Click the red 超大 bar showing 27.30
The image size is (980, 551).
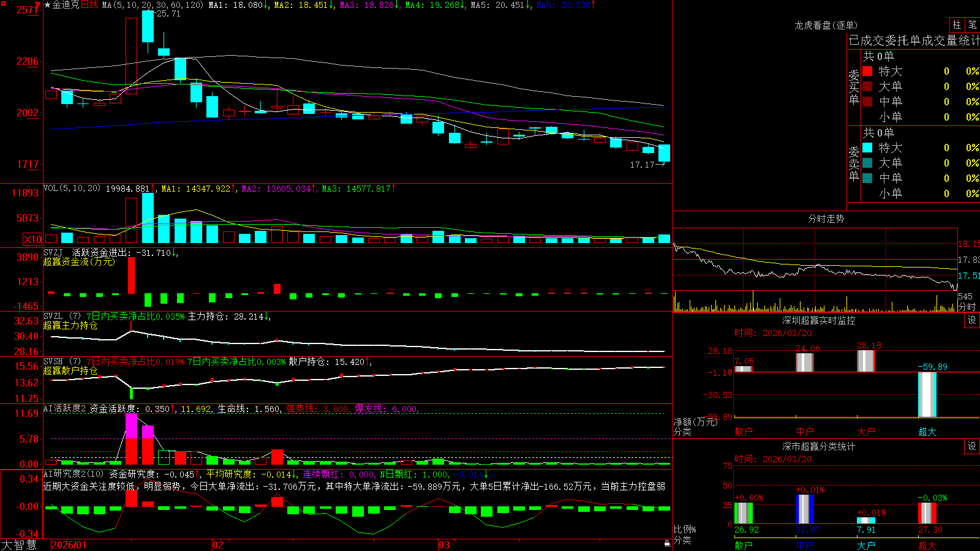click(927, 513)
